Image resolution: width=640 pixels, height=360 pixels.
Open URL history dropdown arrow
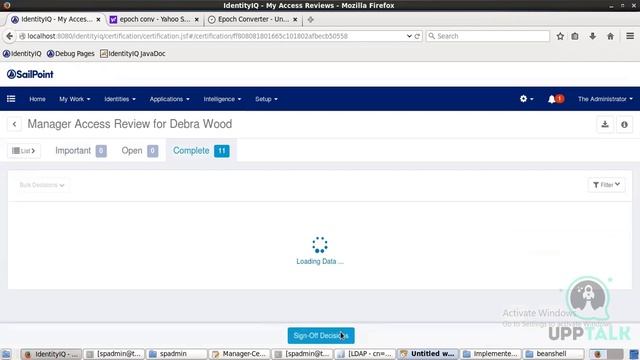[x=409, y=36]
